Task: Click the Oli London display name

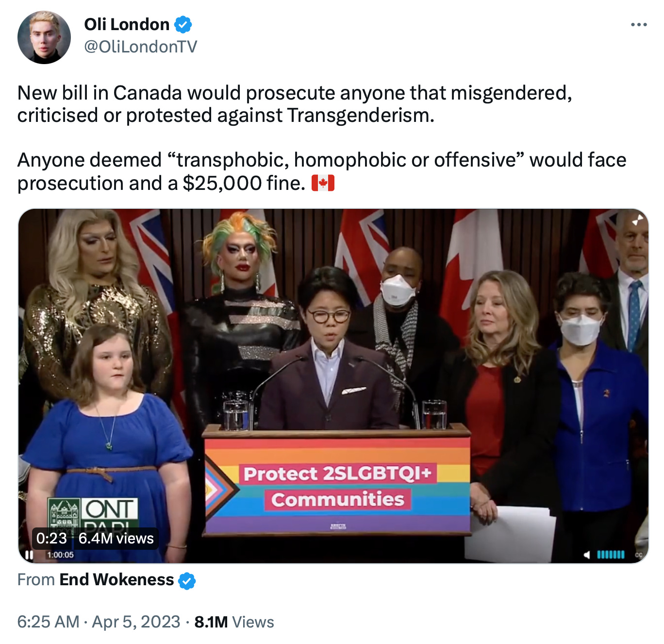Action: click(127, 24)
